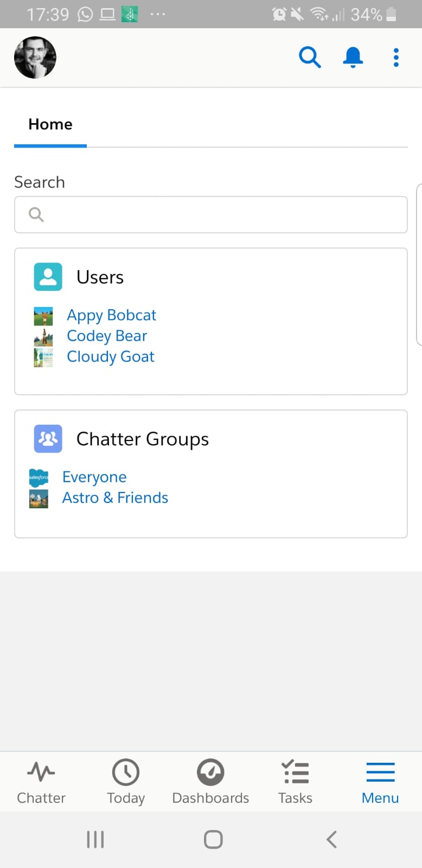
Task: Open the three-dot overflow menu
Action: tap(396, 57)
